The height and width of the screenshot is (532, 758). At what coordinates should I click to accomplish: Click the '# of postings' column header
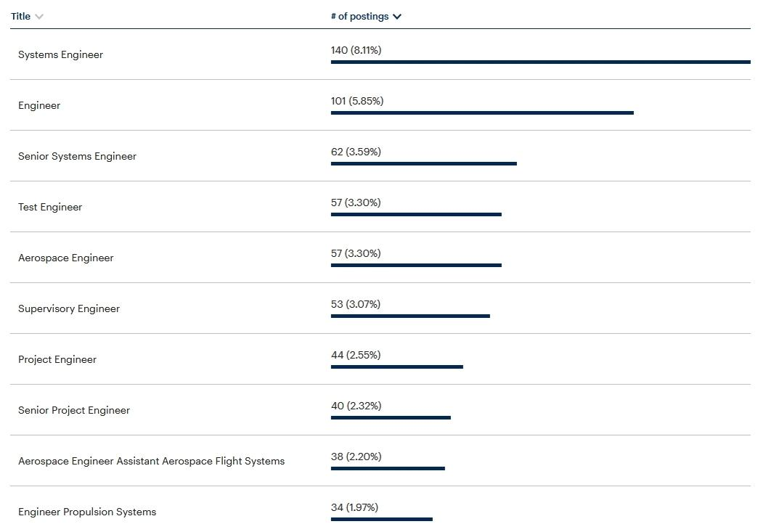pyautogui.click(x=360, y=15)
